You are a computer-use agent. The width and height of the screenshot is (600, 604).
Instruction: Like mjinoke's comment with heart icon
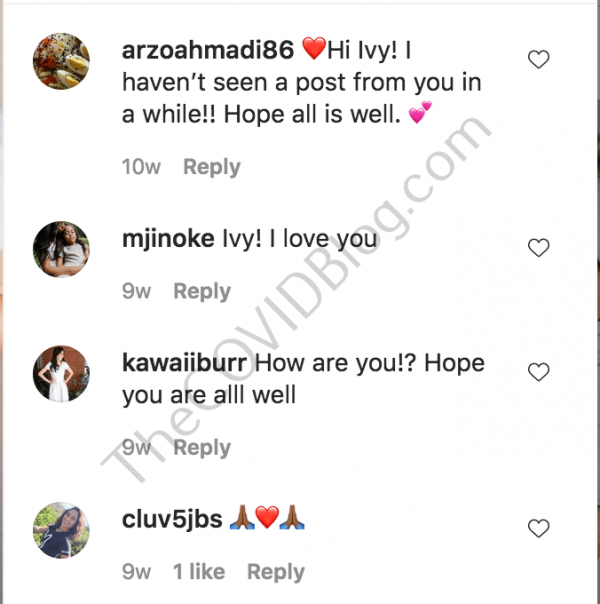click(x=538, y=248)
